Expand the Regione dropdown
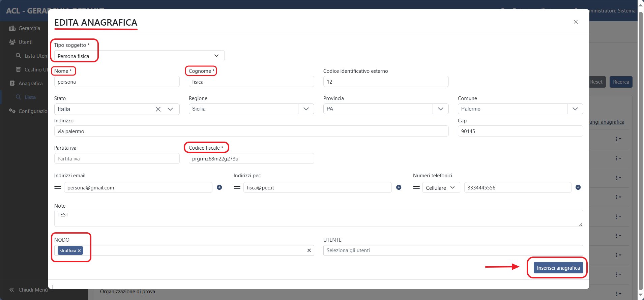Image resolution: width=644 pixels, height=300 pixels. click(306, 109)
